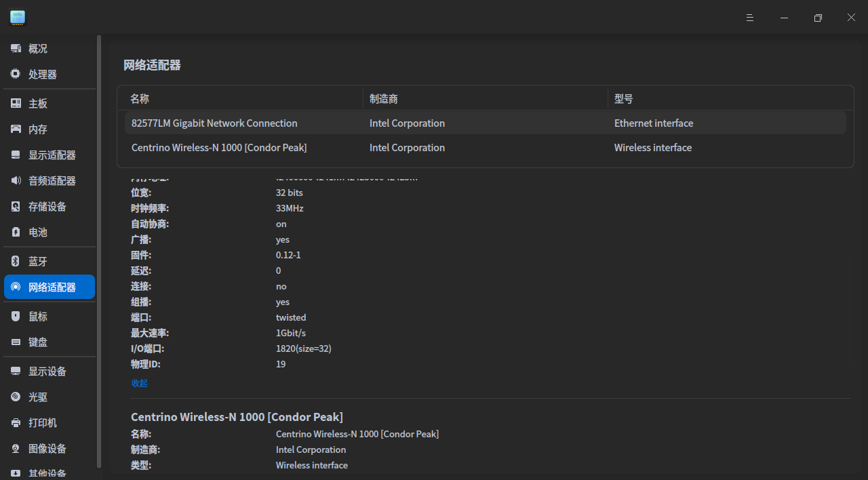
Task: Click the 存储设备 storage device icon
Action: click(x=16, y=207)
